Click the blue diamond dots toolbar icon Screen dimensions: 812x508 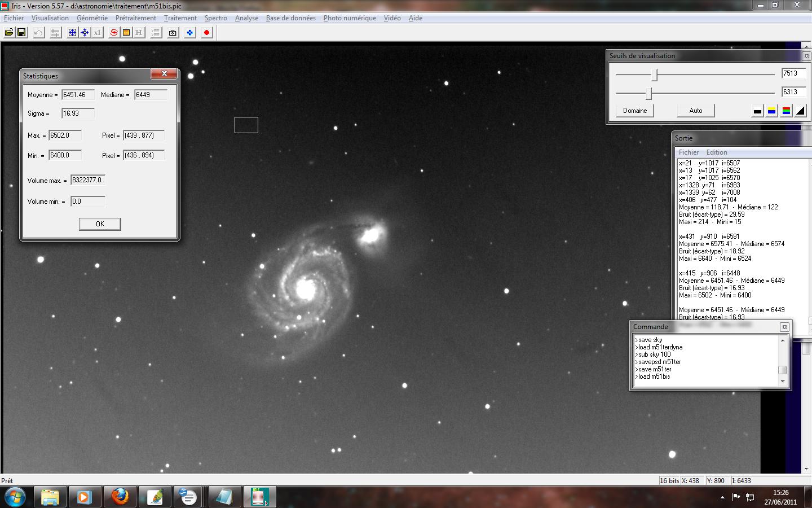[x=189, y=33]
